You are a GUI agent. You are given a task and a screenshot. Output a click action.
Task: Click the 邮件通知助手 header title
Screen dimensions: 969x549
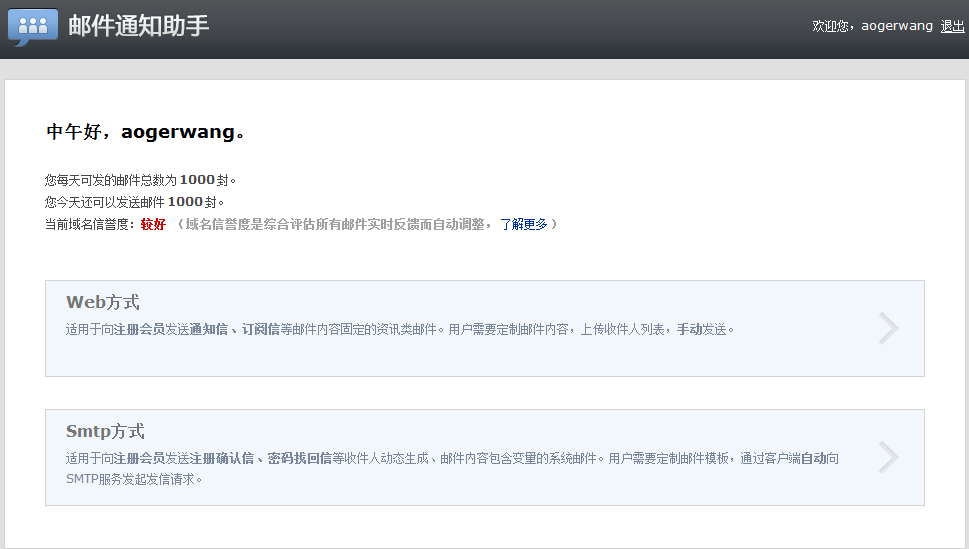[x=139, y=26]
